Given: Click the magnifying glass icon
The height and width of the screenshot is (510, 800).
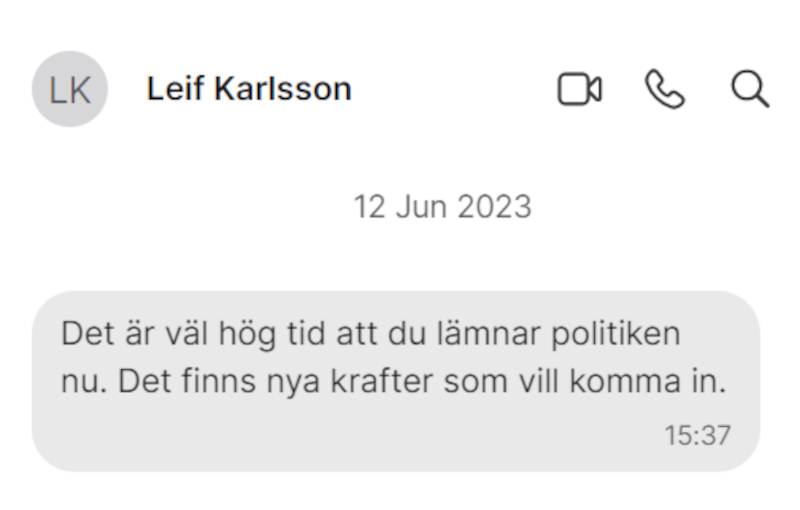Looking at the screenshot, I should point(749,90).
